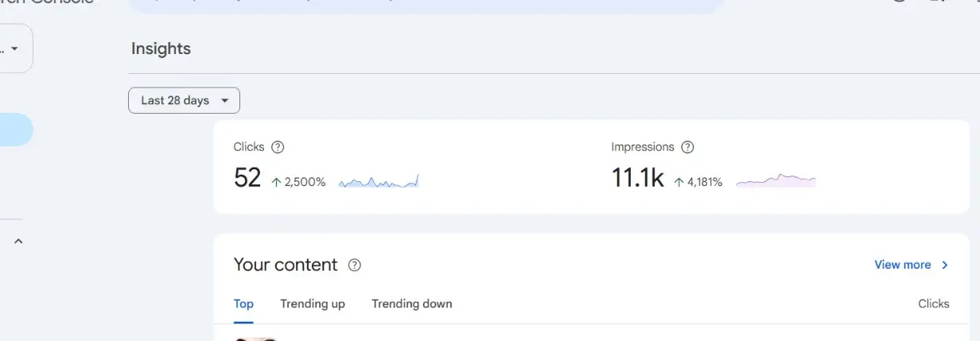Open the help icon next to Impressions

tap(688, 147)
